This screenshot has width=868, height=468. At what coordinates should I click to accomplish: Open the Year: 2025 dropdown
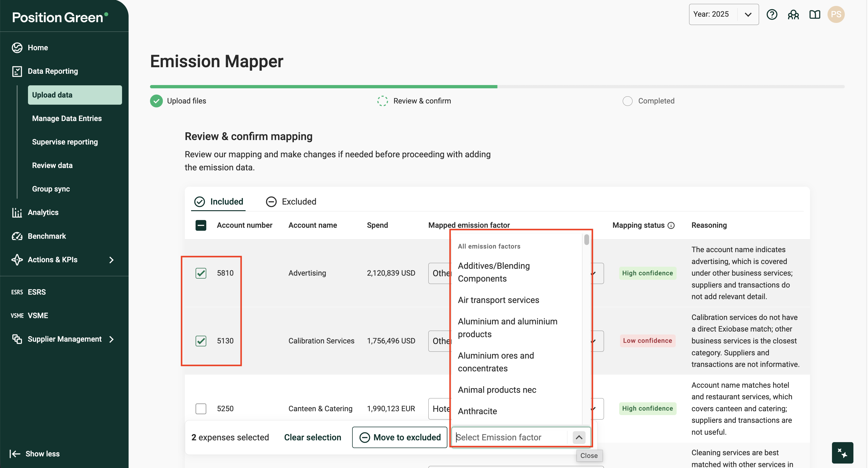[723, 15]
